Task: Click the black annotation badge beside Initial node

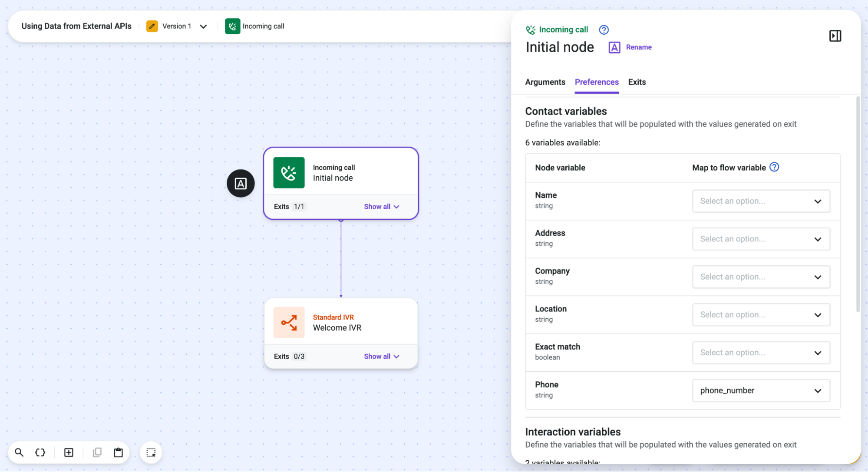Action: 241,183
